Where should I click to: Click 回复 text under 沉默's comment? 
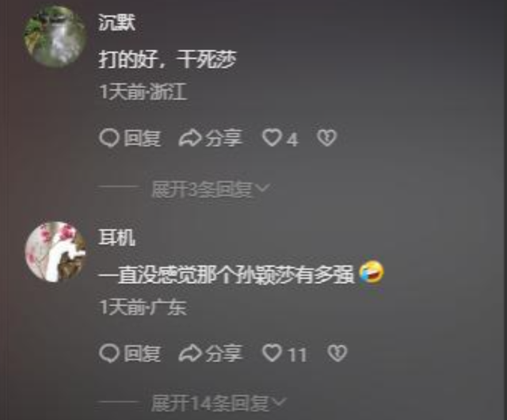(143, 139)
